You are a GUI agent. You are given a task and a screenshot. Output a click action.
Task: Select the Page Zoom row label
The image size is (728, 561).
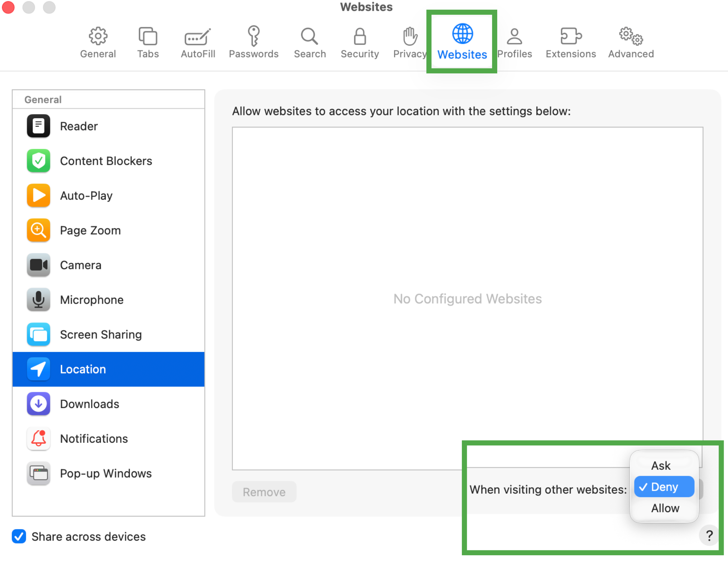[90, 231]
